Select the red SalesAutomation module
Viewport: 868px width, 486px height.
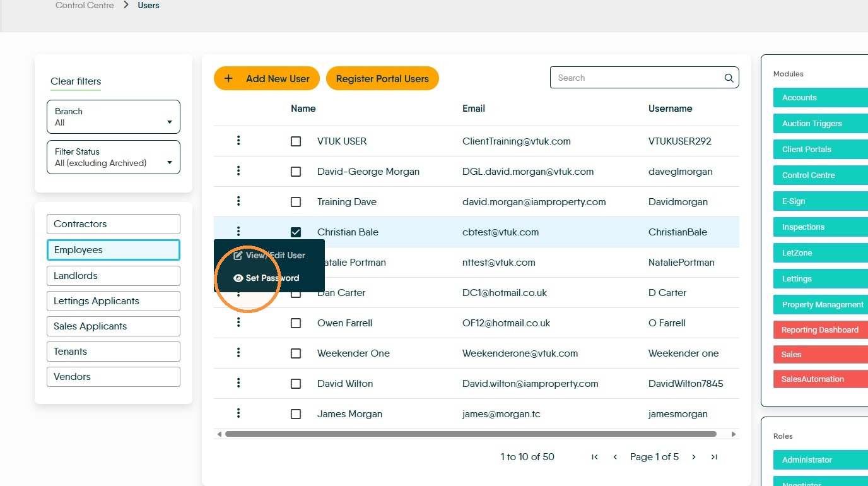821,379
